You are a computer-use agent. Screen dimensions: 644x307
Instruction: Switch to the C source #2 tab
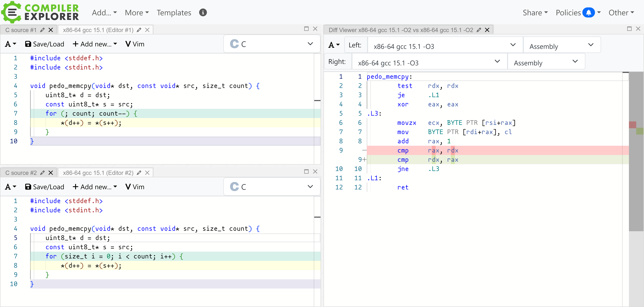pos(21,173)
